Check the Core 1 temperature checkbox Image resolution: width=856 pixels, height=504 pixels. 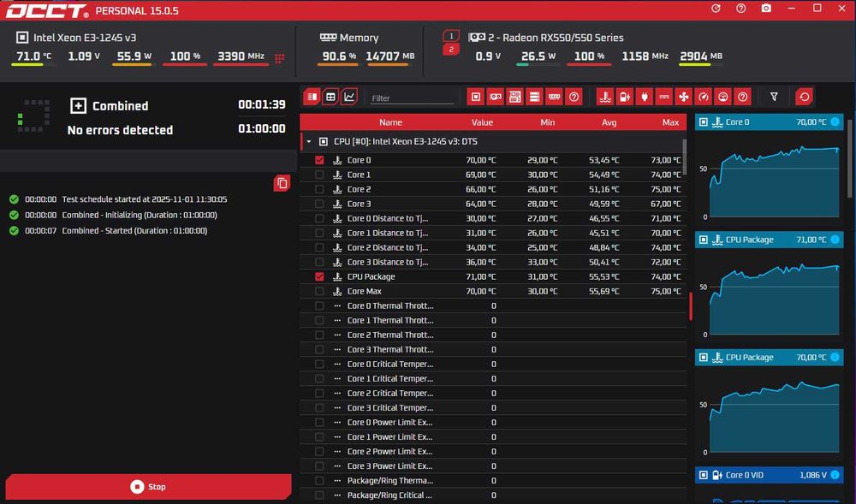[319, 175]
